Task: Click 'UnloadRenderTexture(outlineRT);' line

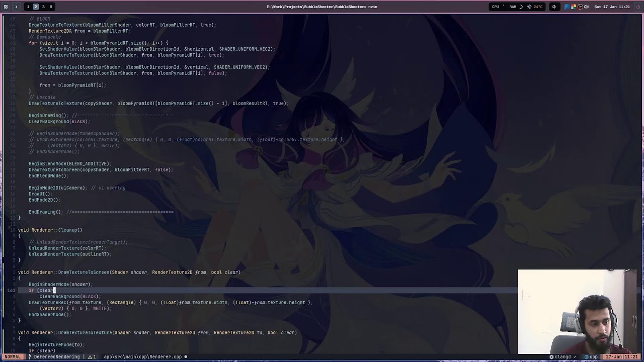Action: tap(70, 254)
